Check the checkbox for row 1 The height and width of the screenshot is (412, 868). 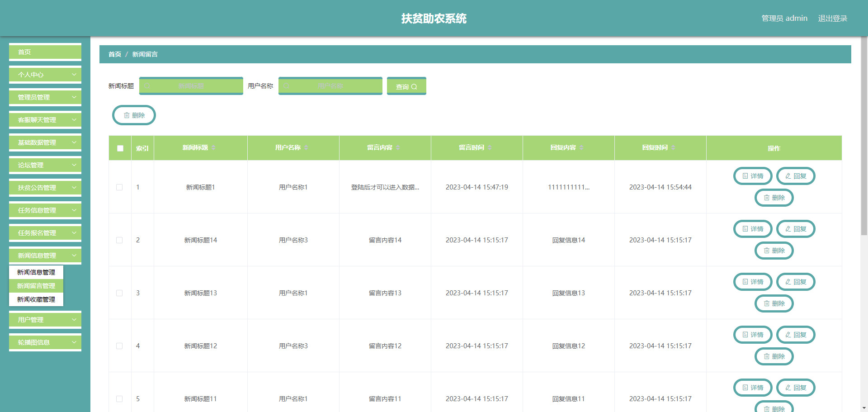119,187
